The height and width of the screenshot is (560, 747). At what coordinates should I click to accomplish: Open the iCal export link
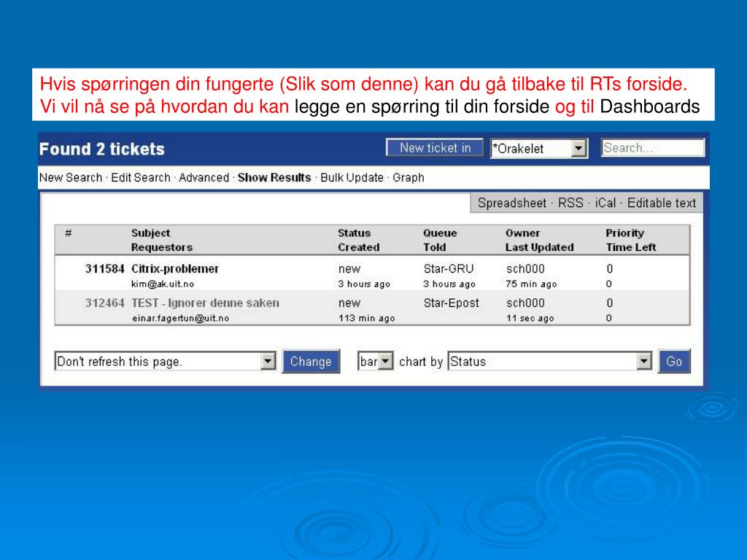pos(605,203)
